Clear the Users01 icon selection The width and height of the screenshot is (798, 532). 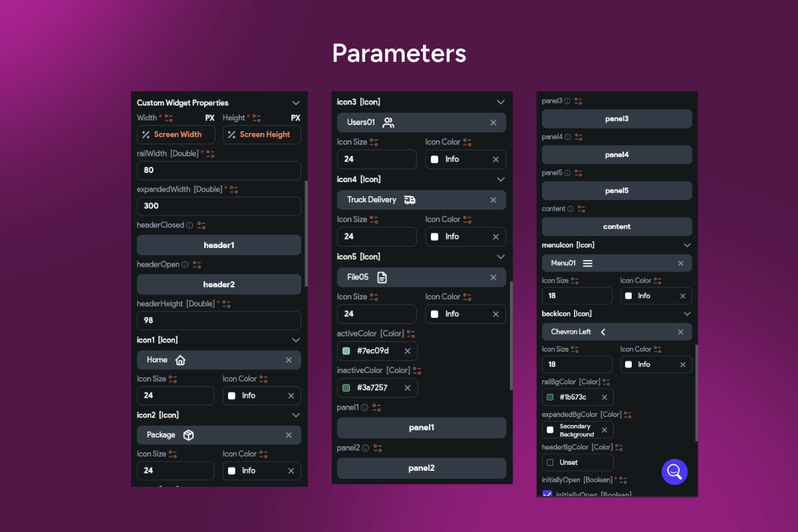tap(493, 123)
